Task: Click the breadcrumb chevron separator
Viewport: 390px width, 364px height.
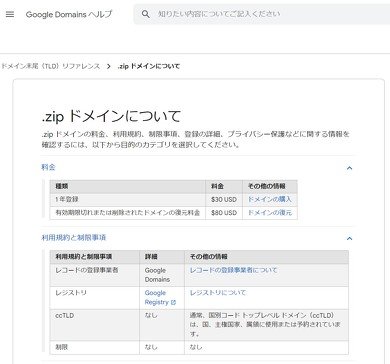Action: coord(109,66)
